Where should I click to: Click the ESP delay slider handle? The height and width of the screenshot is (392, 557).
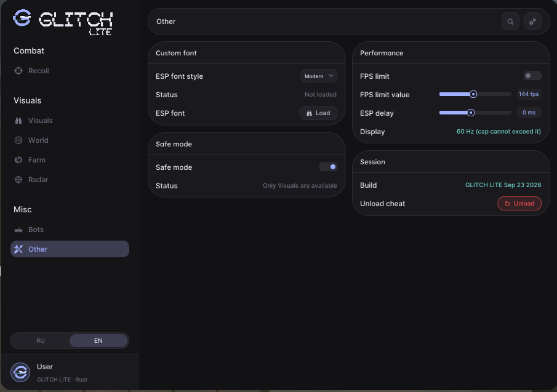(471, 113)
